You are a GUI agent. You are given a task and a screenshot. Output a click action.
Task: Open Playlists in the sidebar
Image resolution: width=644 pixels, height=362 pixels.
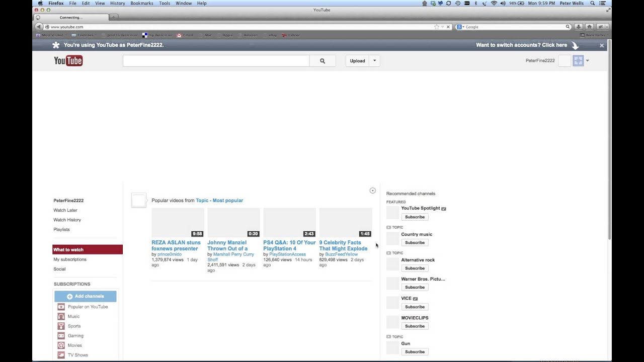[x=61, y=229]
